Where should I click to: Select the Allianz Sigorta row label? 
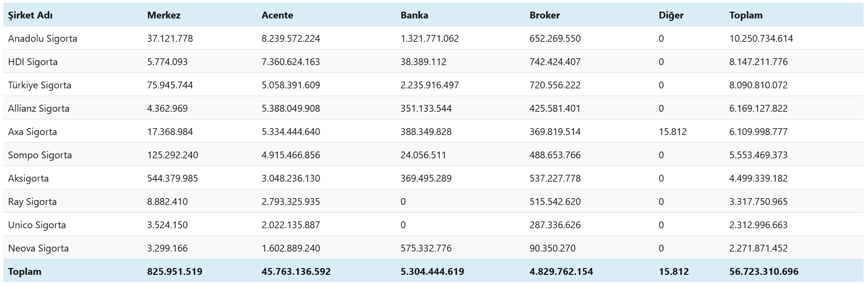39,108
